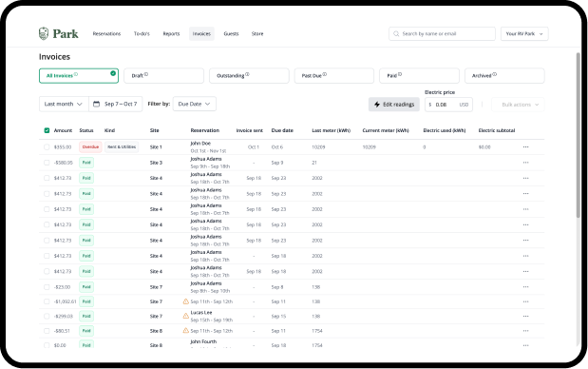Open more options for -$23.00 invoice row
Image resolution: width=588 pixels, height=369 pixels.
point(525,287)
